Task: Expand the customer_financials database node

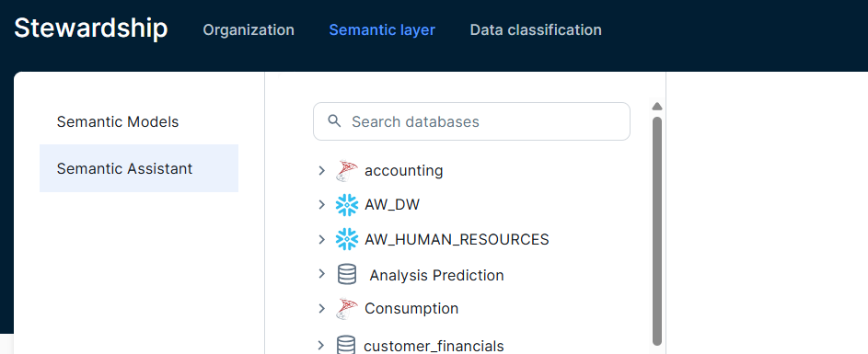Action: [x=321, y=346]
